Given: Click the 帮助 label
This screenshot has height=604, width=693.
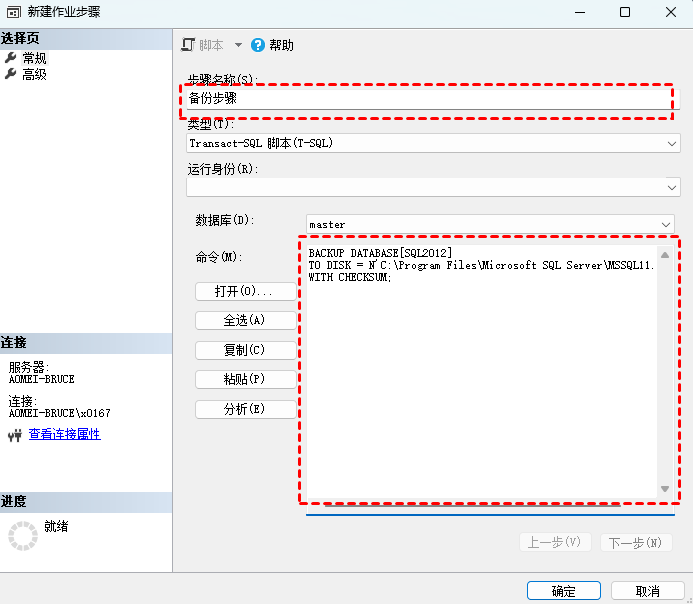Looking at the screenshot, I should [282, 45].
